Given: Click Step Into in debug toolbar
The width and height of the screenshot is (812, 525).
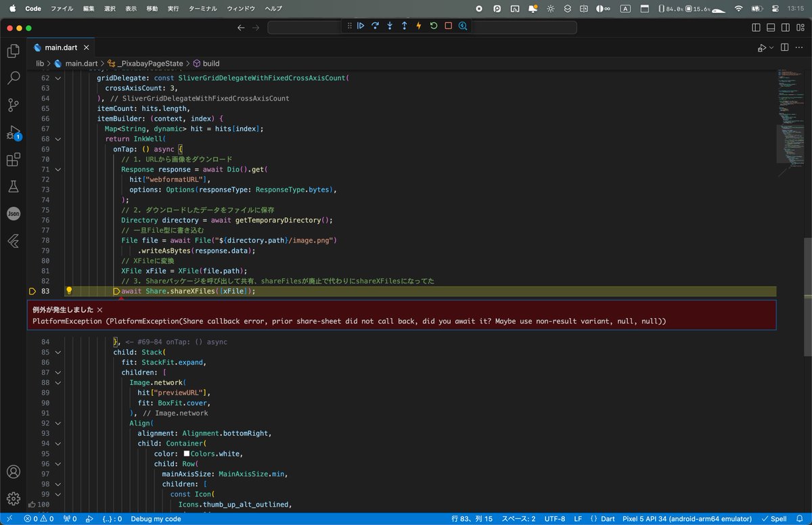Looking at the screenshot, I should pyautogui.click(x=390, y=26).
